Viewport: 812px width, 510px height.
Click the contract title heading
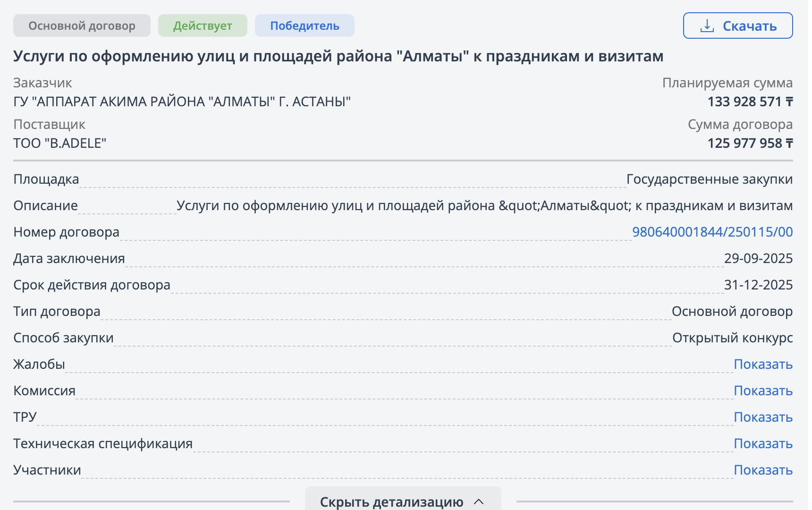(x=338, y=56)
